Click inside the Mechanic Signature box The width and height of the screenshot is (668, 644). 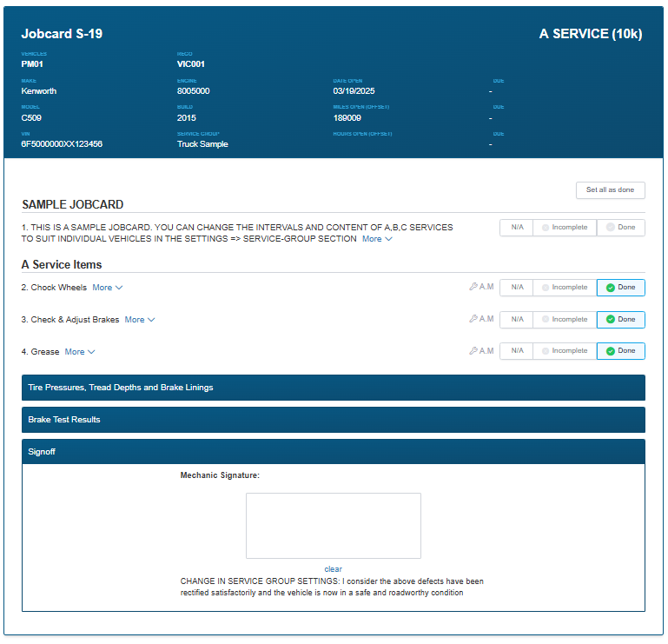tap(333, 526)
